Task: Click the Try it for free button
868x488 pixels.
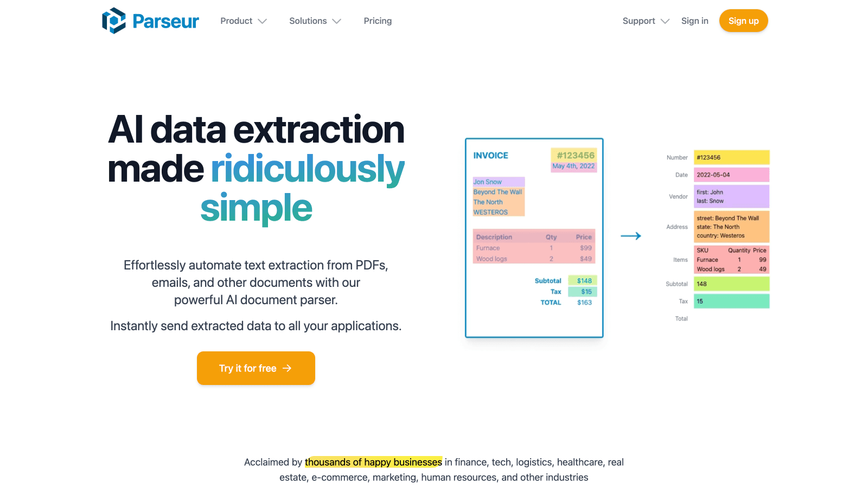Action: 256,368
